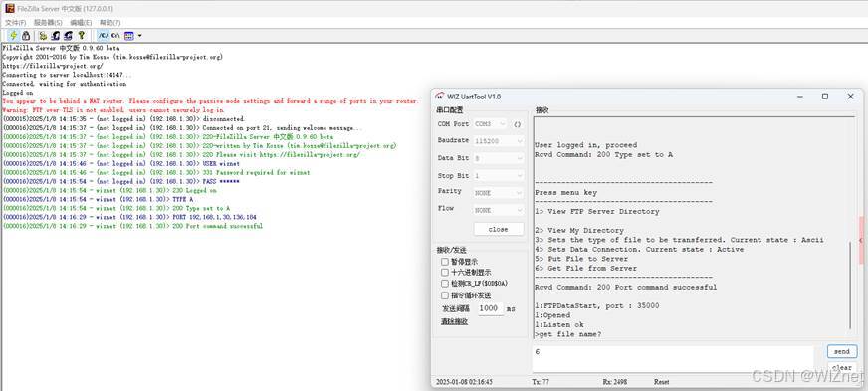Open the Users icon in FileZilla toolbar

pos(56,36)
